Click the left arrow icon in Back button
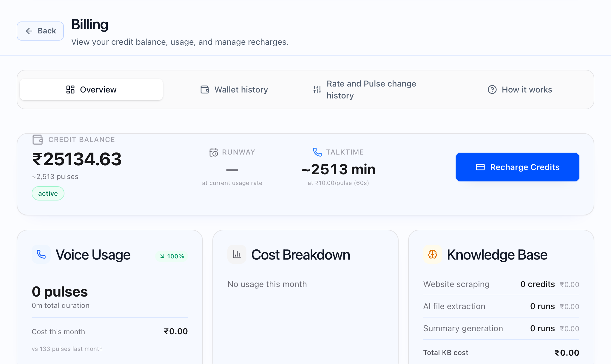This screenshot has height=364, width=611. click(x=29, y=31)
